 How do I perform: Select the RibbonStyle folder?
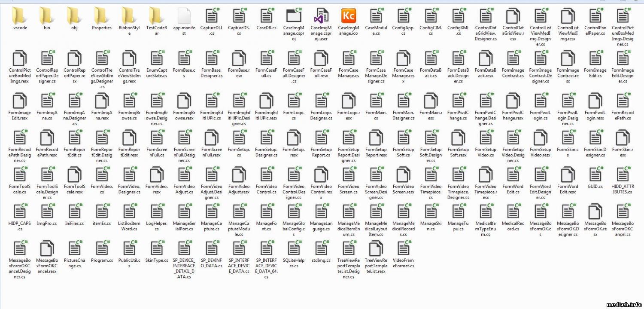pyautogui.click(x=129, y=16)
